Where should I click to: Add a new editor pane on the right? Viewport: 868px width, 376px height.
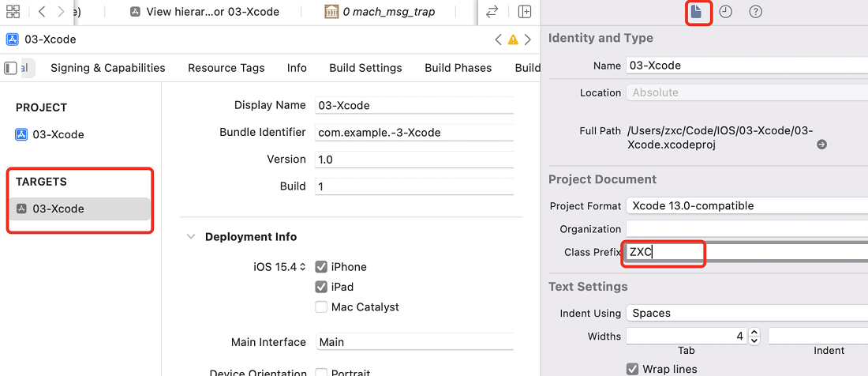click(x=524, y=12)
